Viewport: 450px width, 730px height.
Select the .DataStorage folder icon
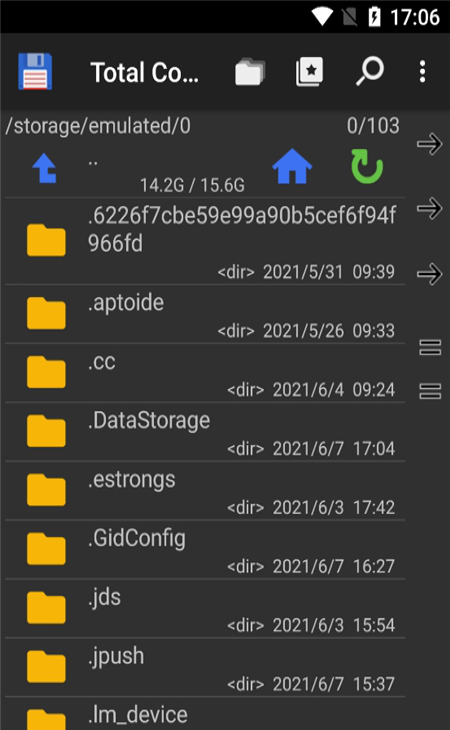(46, 431)
